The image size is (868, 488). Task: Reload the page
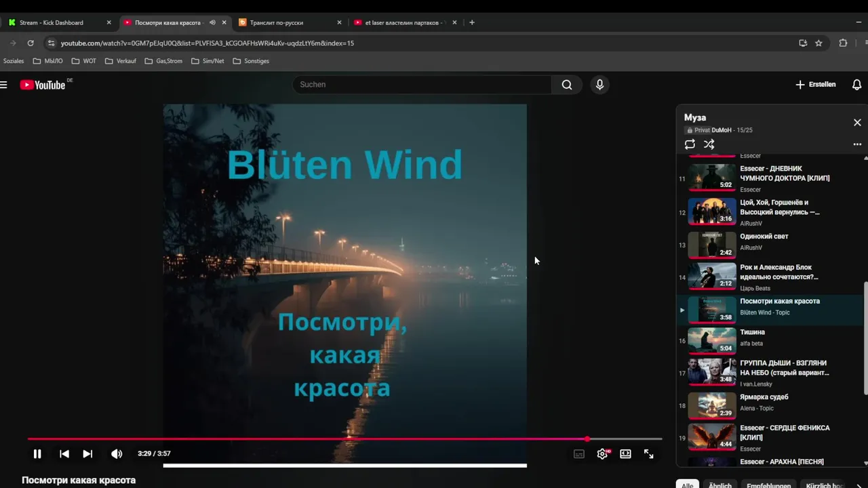(31, 43)
